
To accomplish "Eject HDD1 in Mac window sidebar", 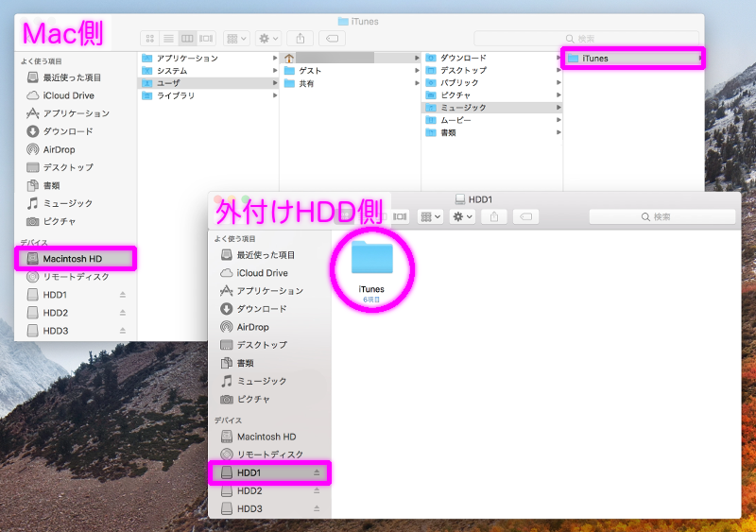I will [x=123, y=295].
